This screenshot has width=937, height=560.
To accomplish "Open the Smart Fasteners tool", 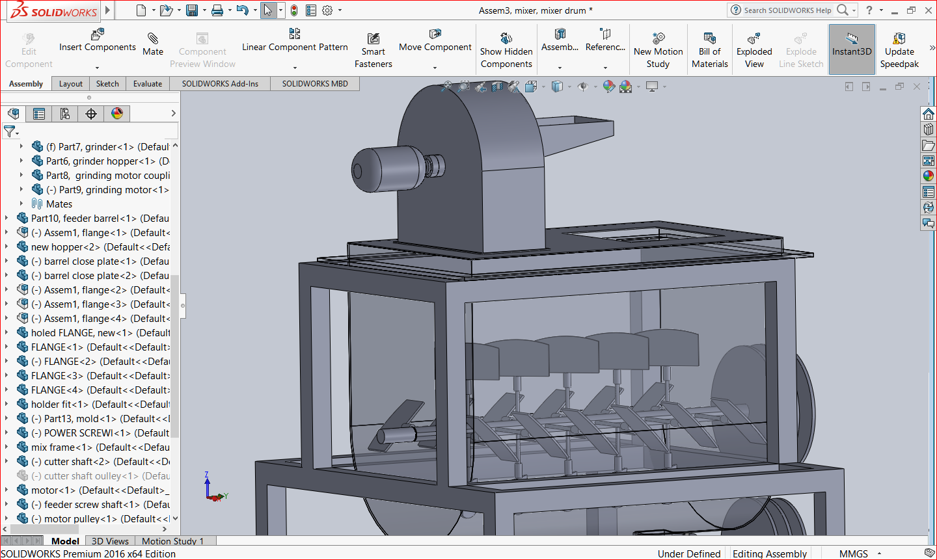I will click(x=373, y=49).
